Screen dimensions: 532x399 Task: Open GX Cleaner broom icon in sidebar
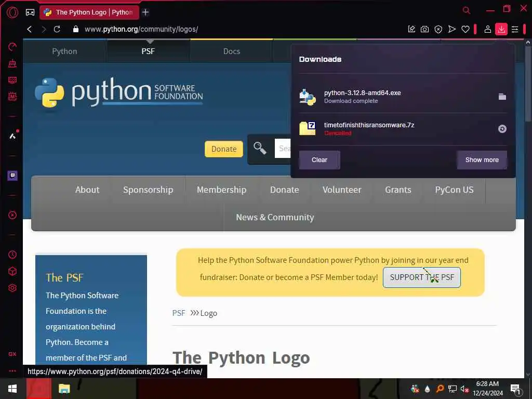point(12,63)
